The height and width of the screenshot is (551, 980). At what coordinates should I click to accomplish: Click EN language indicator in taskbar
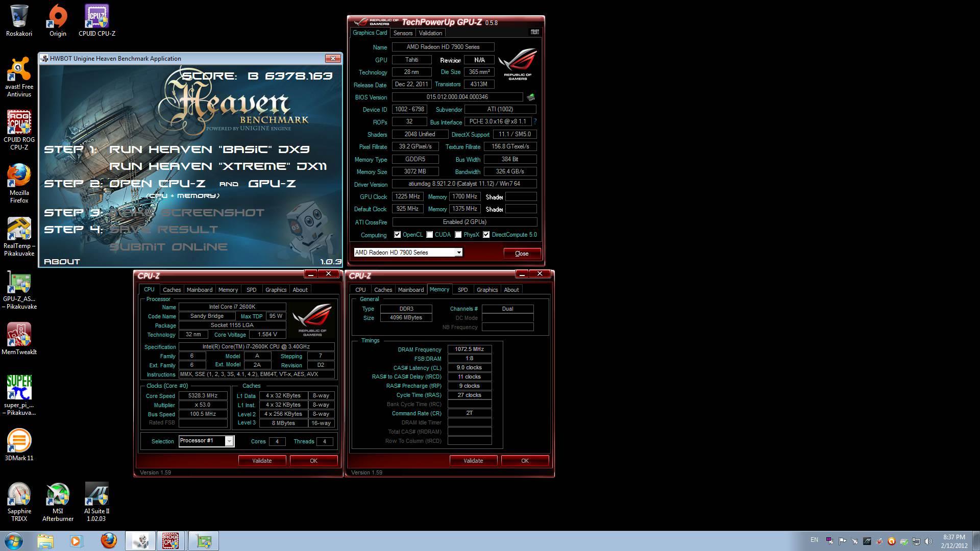tap(814, 540)
